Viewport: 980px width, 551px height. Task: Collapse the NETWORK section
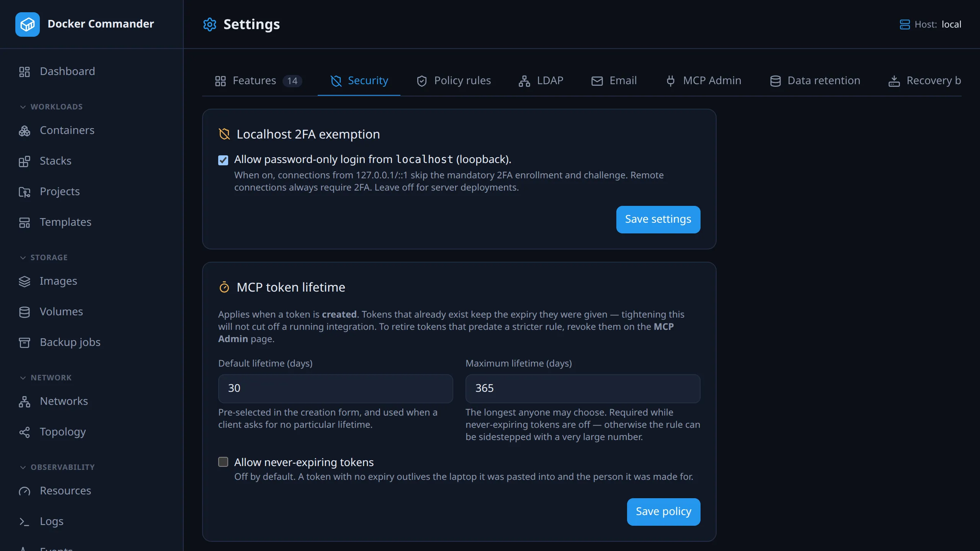tap(46, 378)
